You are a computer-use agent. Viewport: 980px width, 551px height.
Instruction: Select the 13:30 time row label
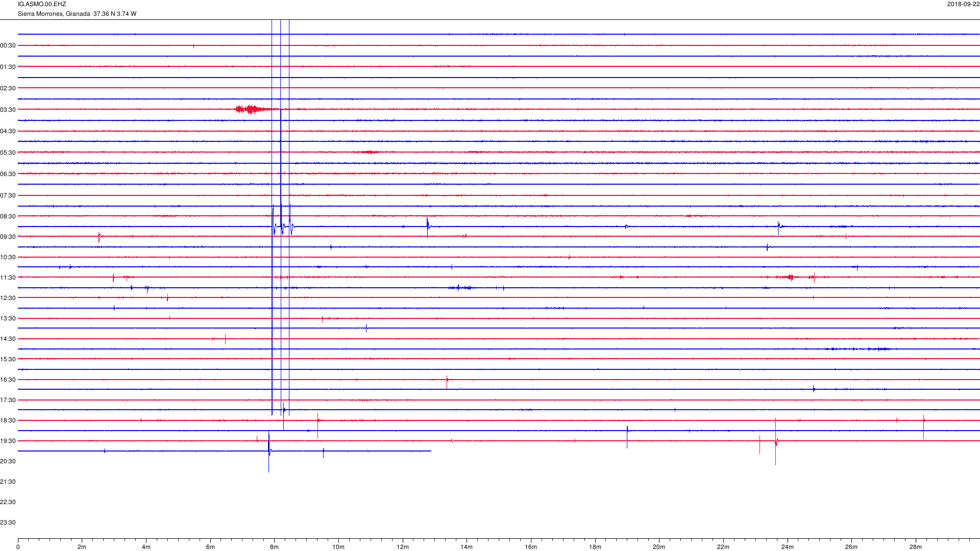(8, 318)
